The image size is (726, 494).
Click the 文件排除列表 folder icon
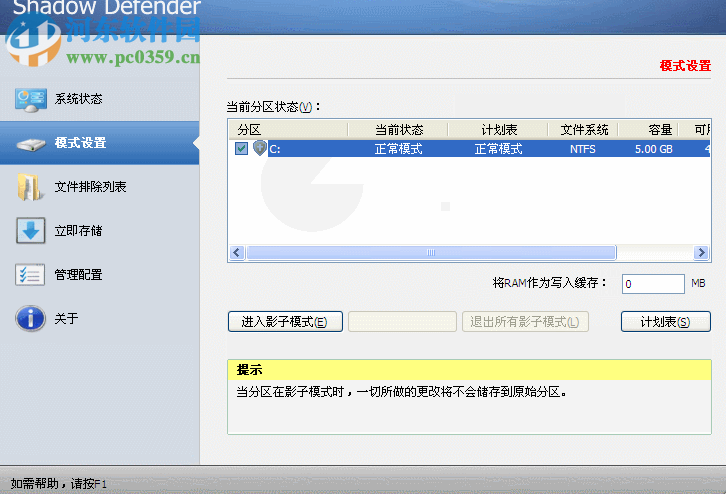(x=30, y=187)
